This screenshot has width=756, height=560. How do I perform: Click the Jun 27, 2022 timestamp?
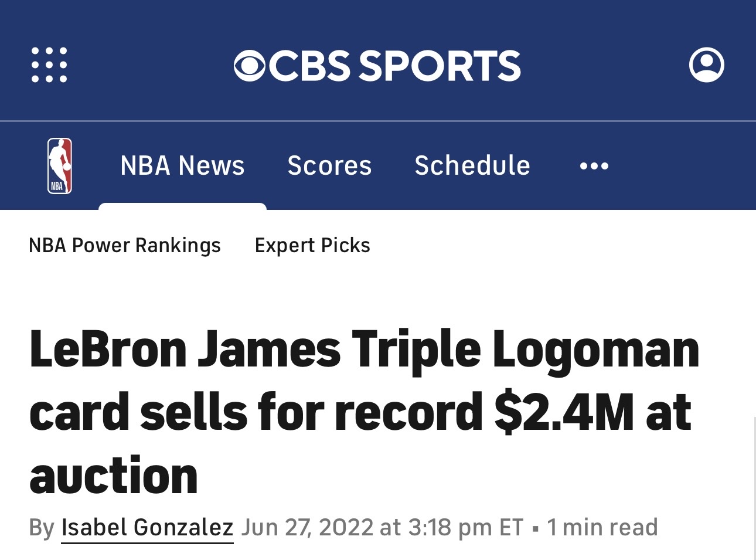382,527
